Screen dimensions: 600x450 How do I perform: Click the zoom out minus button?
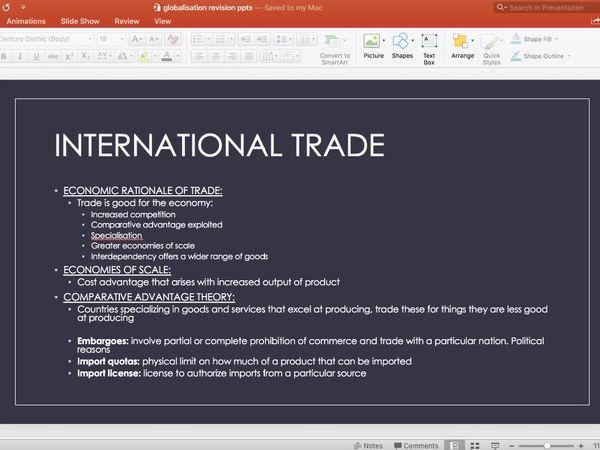point(512,446)
